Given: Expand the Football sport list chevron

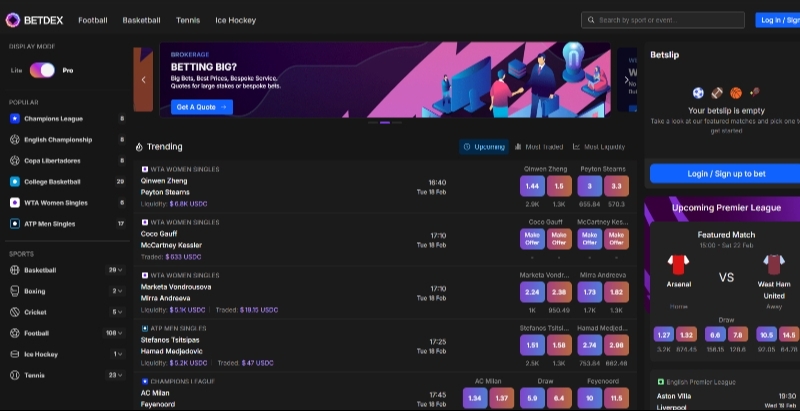Looking at the screenshot, I should (120, 333).
